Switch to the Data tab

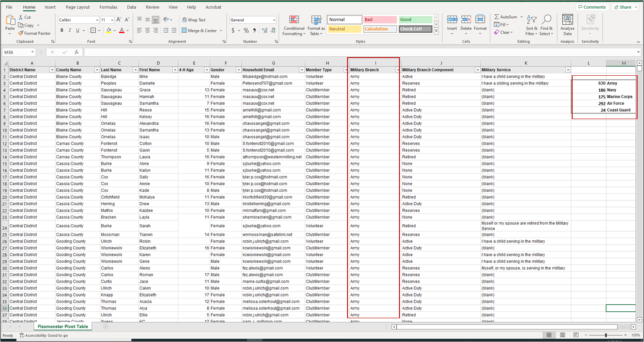132,7
